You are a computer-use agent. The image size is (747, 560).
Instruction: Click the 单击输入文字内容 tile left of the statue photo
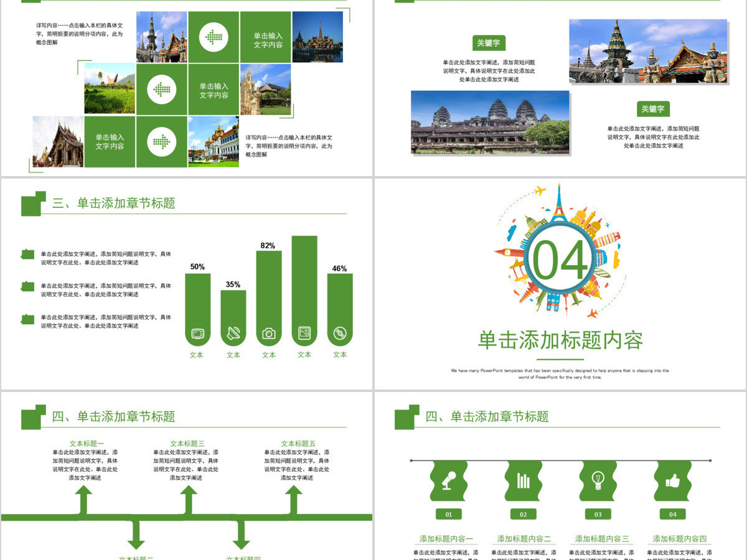pyautogui.click(x=214, y=89)
